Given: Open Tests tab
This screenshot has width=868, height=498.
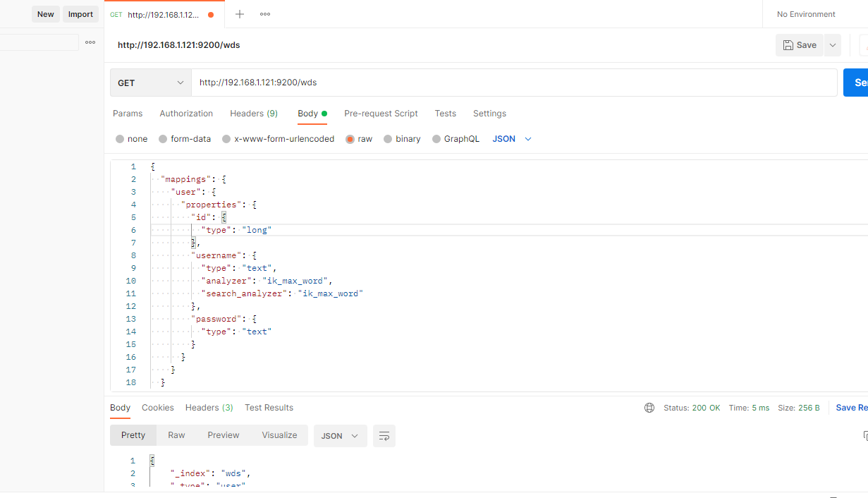Looking at the screenshot, I should [446, 114].
